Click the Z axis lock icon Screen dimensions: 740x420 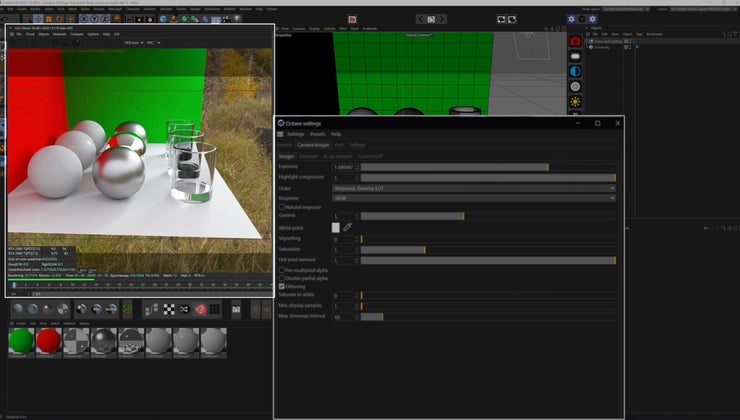point(105,19)
